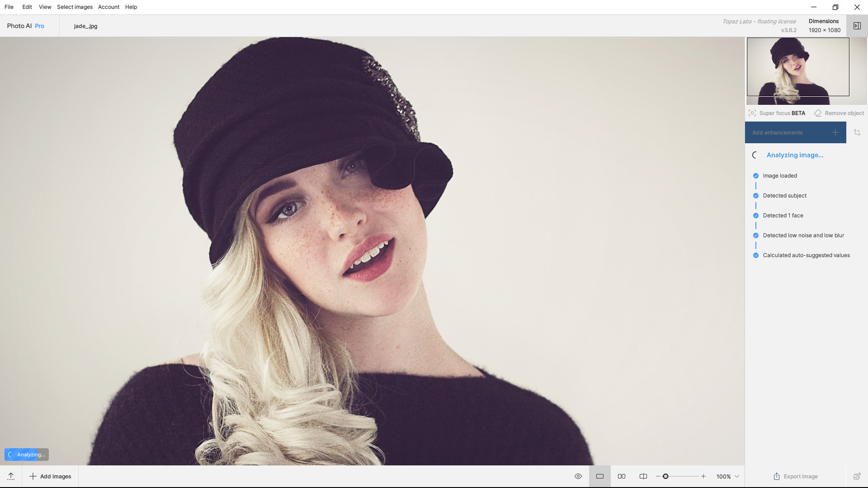The width and height of the screenshot is (868, 488).
Task: Toggle the eye preview original icon
Action: tap(578, 476)
